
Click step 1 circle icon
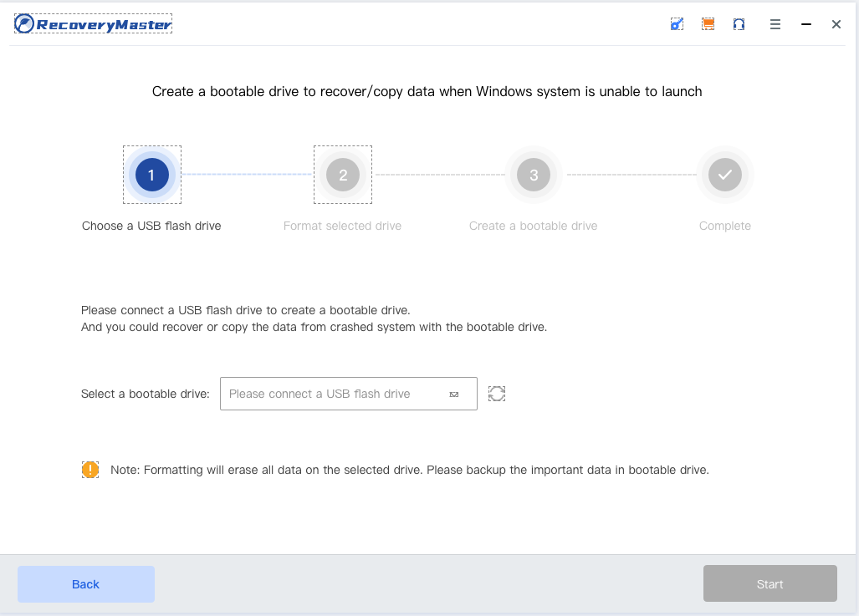pyautogui.click(x=151, y=175)
